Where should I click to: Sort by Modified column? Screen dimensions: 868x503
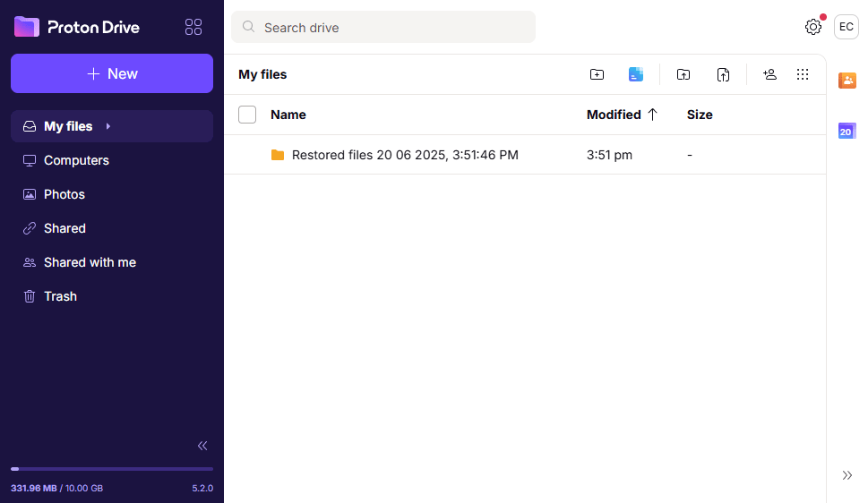614,115
